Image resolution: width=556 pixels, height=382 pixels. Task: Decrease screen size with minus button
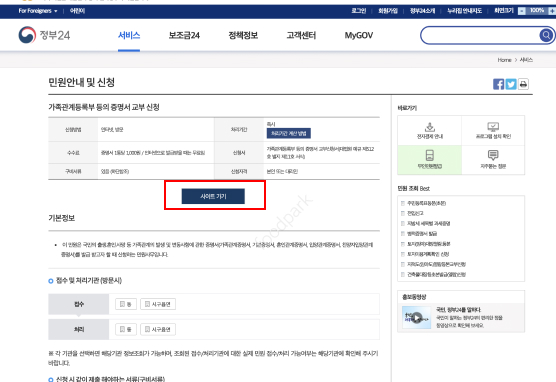click(x=522, y=11)
